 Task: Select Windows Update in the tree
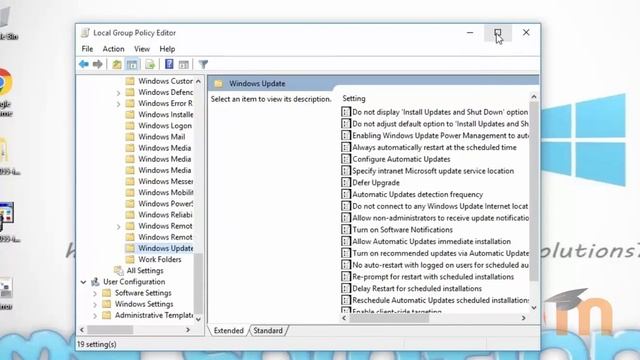(166, 248)
